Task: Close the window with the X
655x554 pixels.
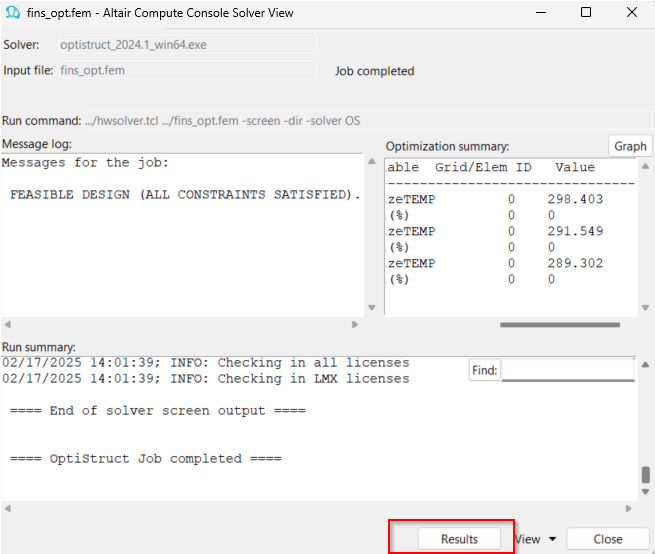Action: (632, 12)
